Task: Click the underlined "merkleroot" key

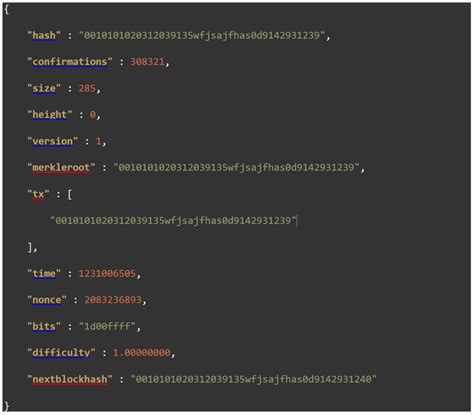Action: pyautogui.click(x=61, y=167)
